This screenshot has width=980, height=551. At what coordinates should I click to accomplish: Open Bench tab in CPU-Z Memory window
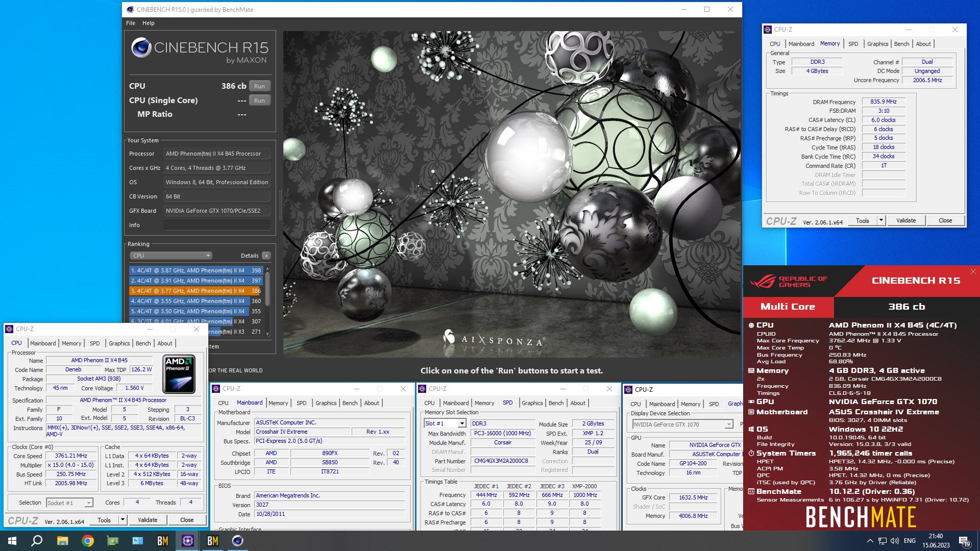click(901, 44)
